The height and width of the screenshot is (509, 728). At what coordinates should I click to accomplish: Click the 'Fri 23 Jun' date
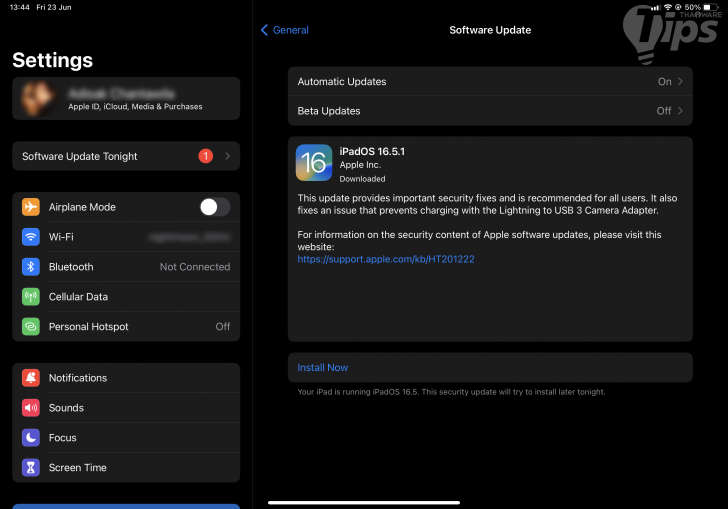pos(54,7)
